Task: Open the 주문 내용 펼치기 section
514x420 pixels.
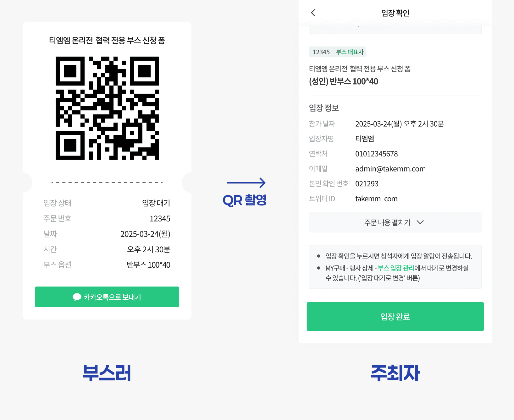Action: (395, 222)
